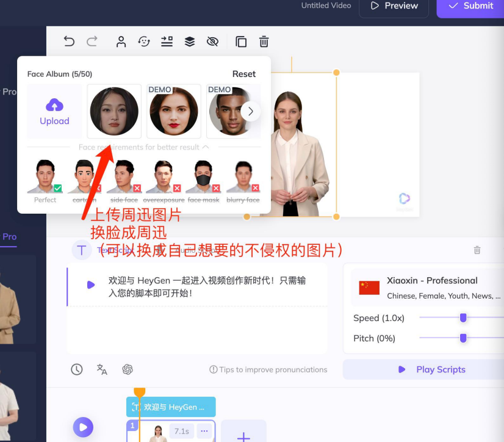Open translation options via translate icon
Screen dimensions: 504x442
101,369
